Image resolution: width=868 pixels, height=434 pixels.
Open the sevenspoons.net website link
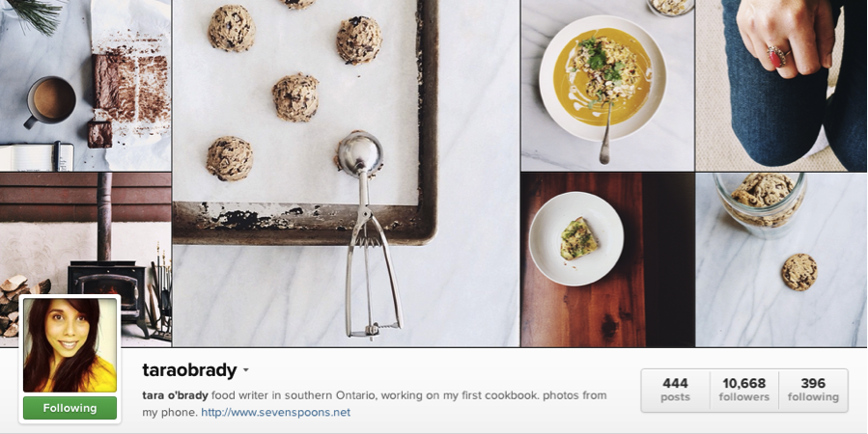click(x=276, y=413)
